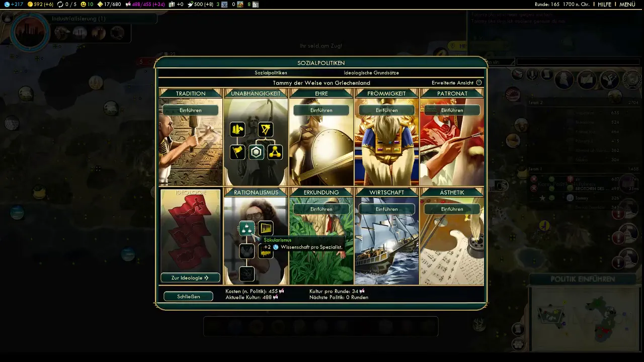Open the current research circle for Industrialisierung

coord(30,33)
